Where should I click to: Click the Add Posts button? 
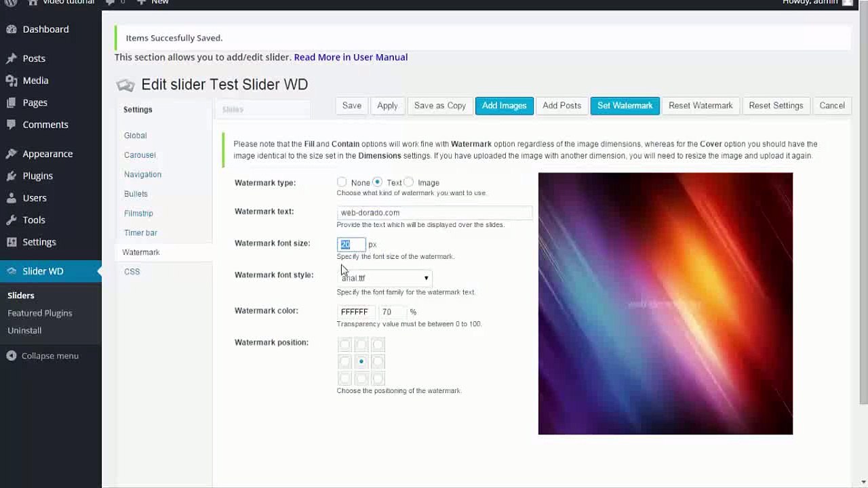coord(562,106)
